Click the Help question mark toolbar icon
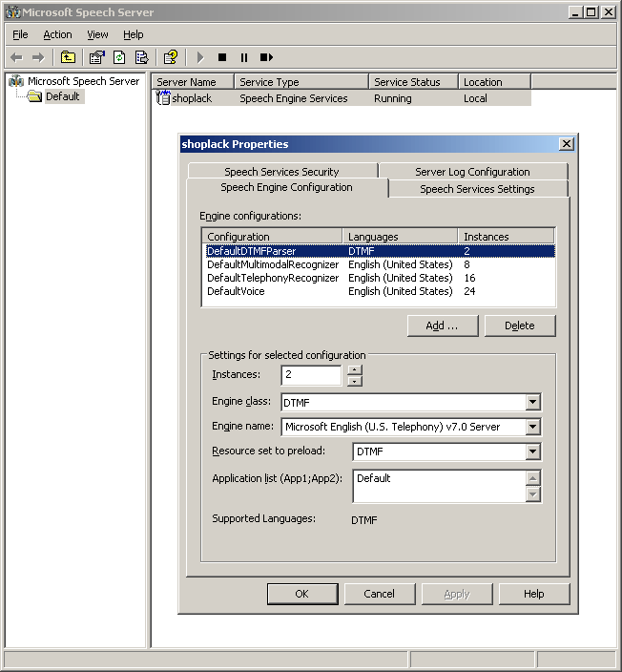Viewport: 622px width, 672px height. 171,57
